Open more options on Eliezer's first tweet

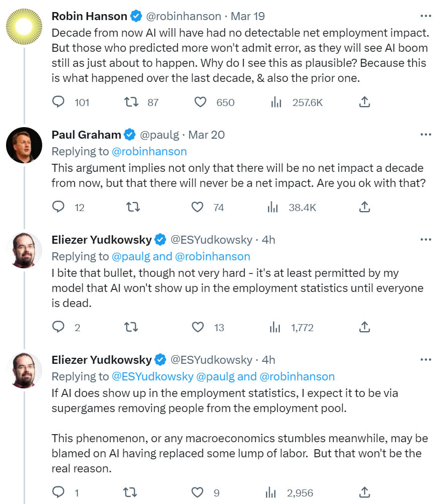click(x=425, y=240)
